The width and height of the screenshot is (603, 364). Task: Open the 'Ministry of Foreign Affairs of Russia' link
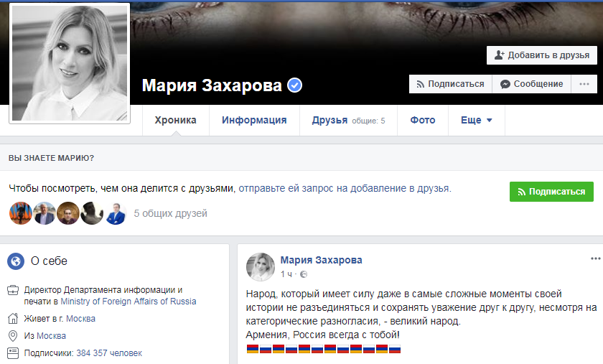[x=128, y=302]
